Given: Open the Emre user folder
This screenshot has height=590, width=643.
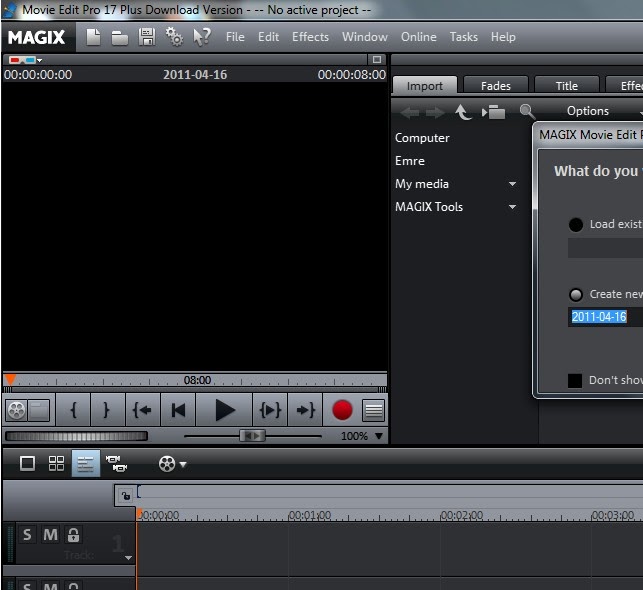Looking at the screenshot, I should click(x=410, y=161).
